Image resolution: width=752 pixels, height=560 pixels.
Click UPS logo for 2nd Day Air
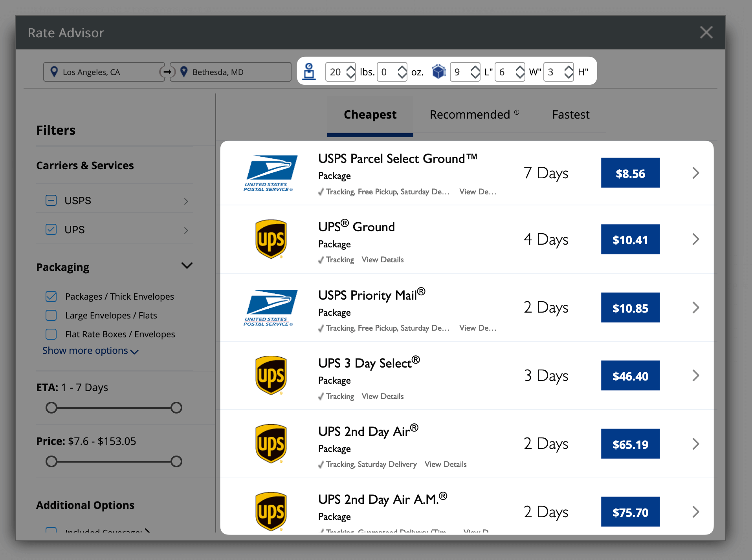(x=271, y=444)
